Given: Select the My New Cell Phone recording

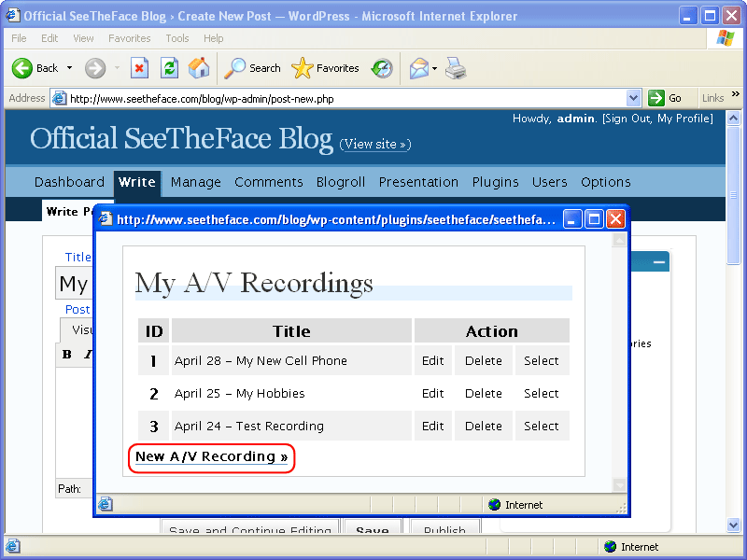Looking at the screenshot, I should click(542, 360).
